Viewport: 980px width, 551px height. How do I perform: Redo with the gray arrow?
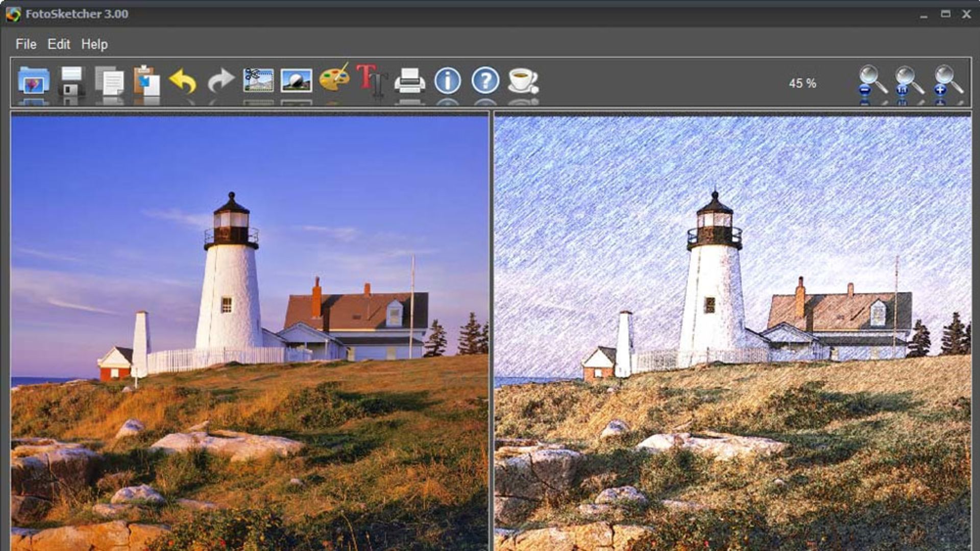coord(220,81)
